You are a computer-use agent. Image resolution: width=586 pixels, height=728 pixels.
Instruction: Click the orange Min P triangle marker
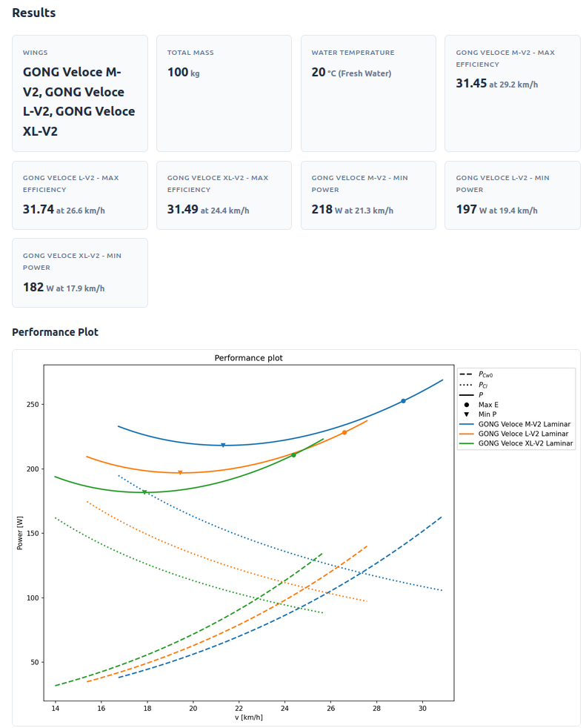click(180, 473)
